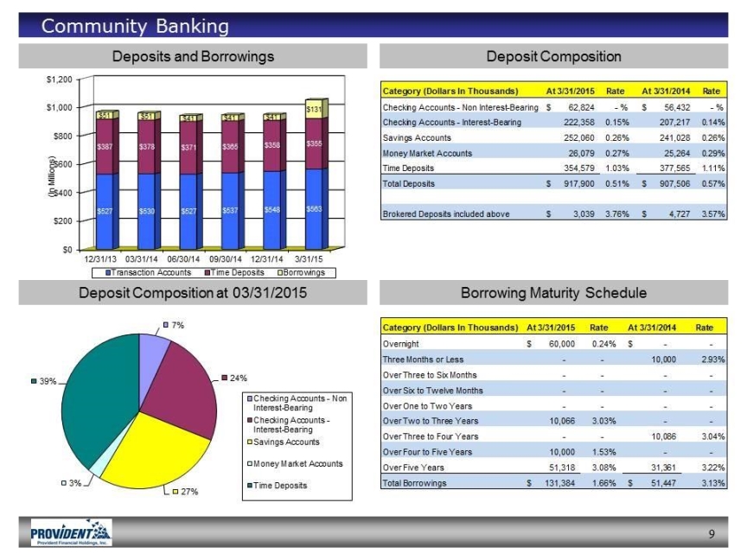
Task: Click the Three Months or Less row
Action: pyautogui.click(x=553, y=360)
